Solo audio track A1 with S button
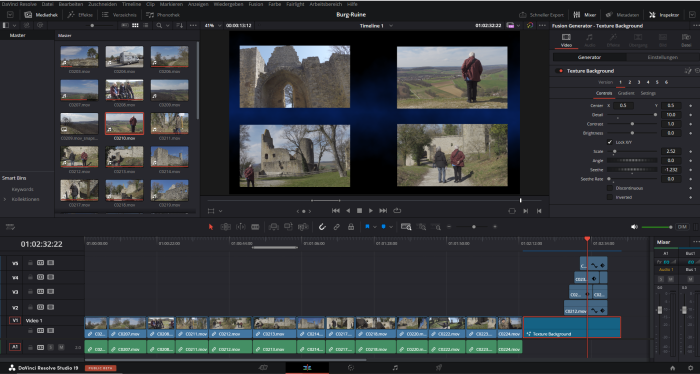 click(x=51, y=347)
